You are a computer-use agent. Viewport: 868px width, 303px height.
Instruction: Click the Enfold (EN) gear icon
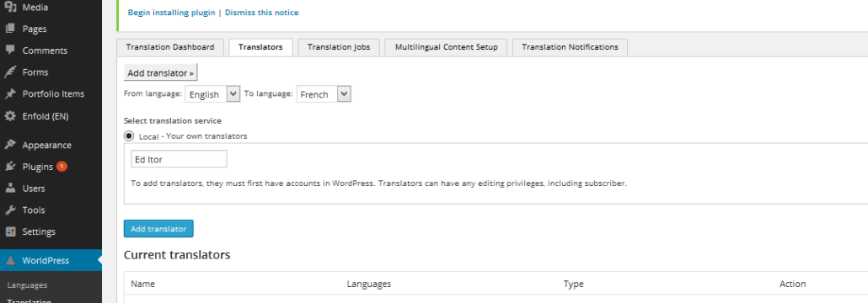coord(10,116)
